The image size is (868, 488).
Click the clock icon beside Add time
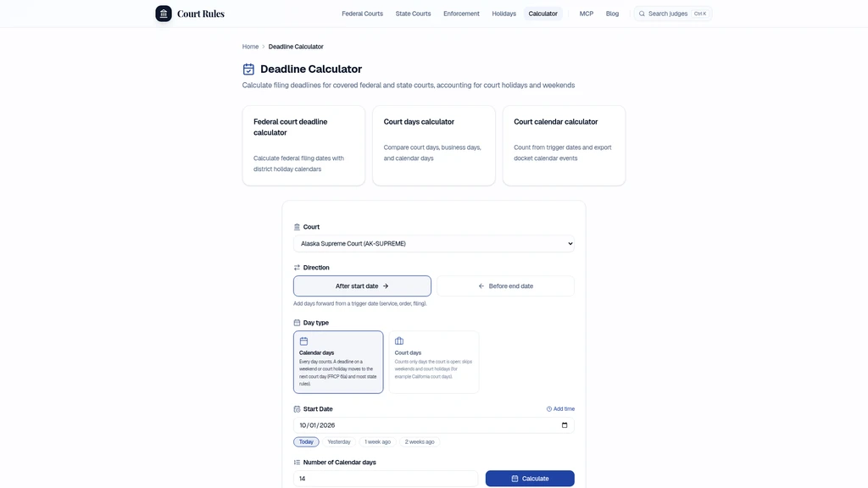click(x=549, y=409)
